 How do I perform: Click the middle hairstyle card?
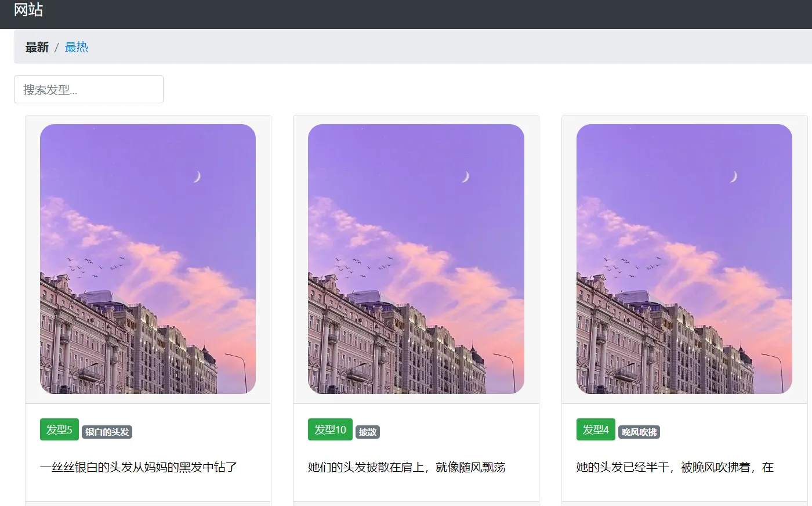coord(415,308)
